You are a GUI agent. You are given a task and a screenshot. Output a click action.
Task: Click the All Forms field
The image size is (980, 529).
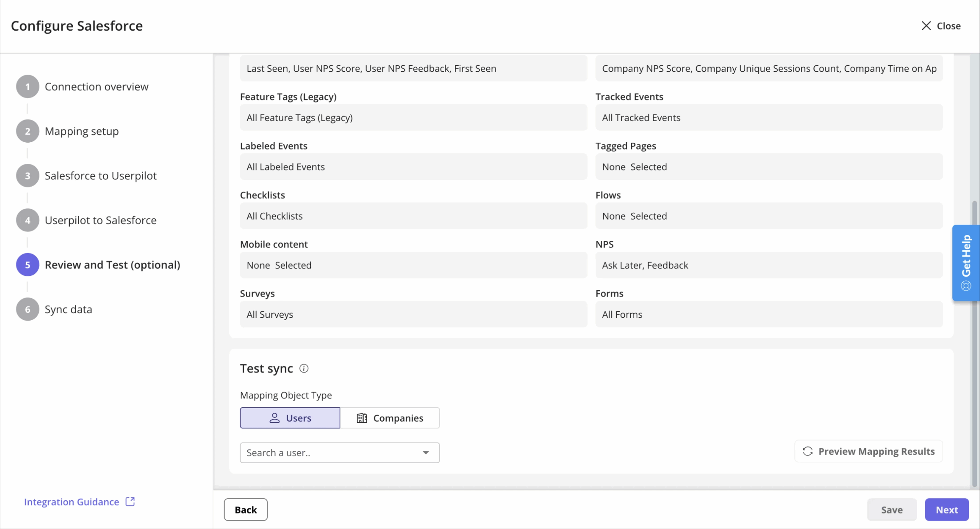coord(769,314)
